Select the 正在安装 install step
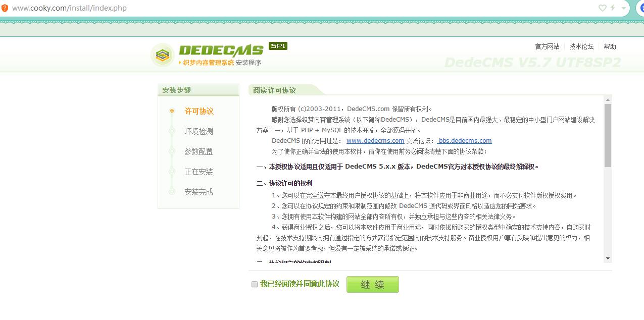Viewport: 644px width, 320px height. 199,172
